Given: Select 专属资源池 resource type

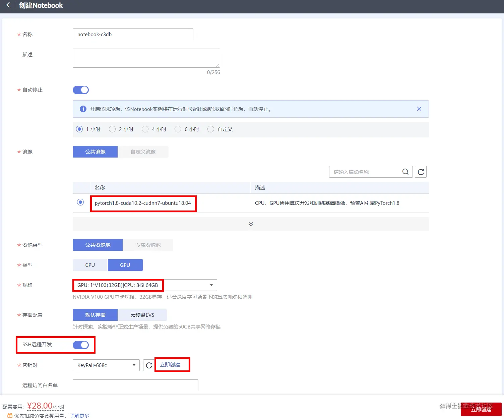Looking at the screenshot, I should coord(148,245).
